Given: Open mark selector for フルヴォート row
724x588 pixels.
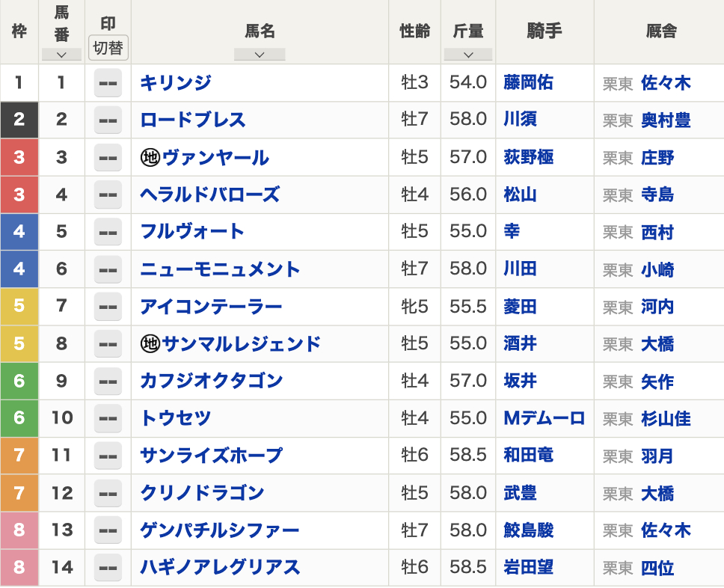Looking at the screenshot, I should 108,233.
